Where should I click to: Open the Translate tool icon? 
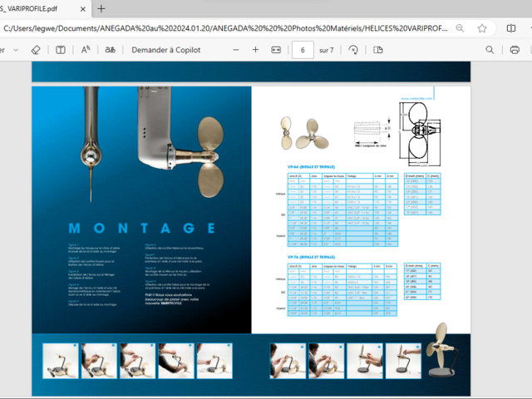(110, 50)
